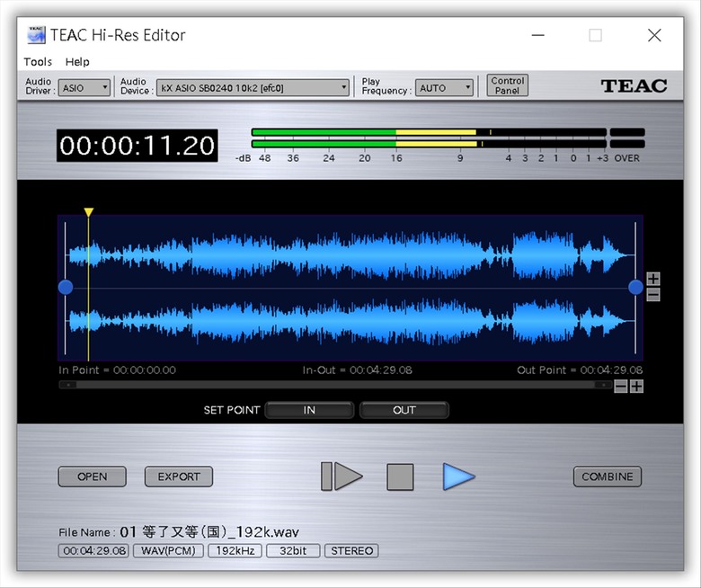Close the TEAC Hi-Res Editor window
The height and width of the screenshot is (588, 701).
pyautogui.click(x=654, y=35)
